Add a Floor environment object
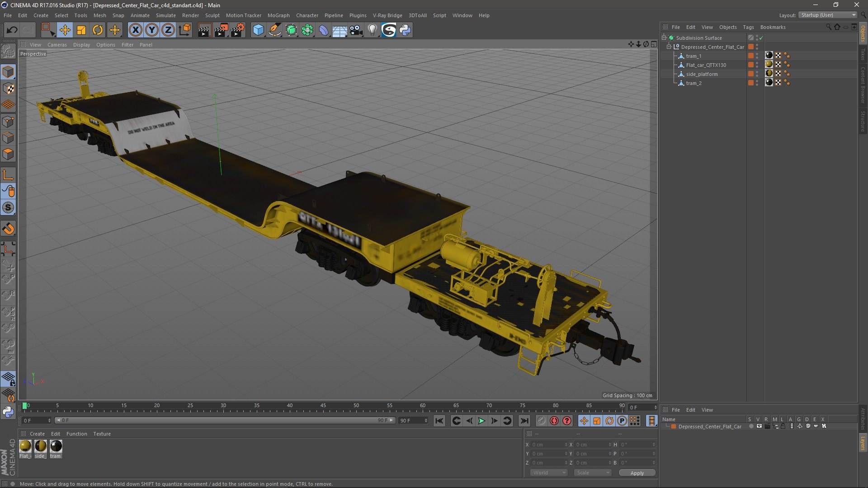 click(340, 30)
